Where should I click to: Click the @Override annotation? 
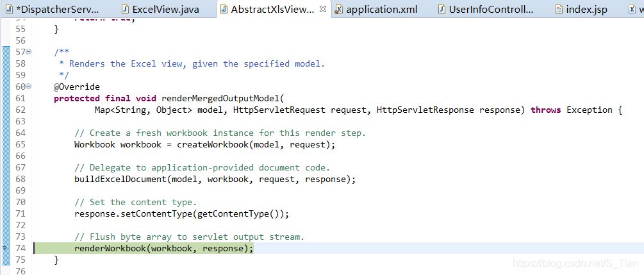pos(76,87)
